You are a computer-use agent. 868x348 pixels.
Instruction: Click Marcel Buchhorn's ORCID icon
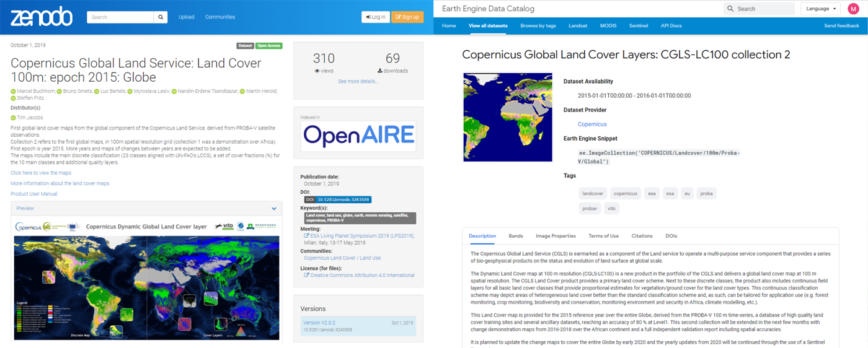[x=13, y=92]
